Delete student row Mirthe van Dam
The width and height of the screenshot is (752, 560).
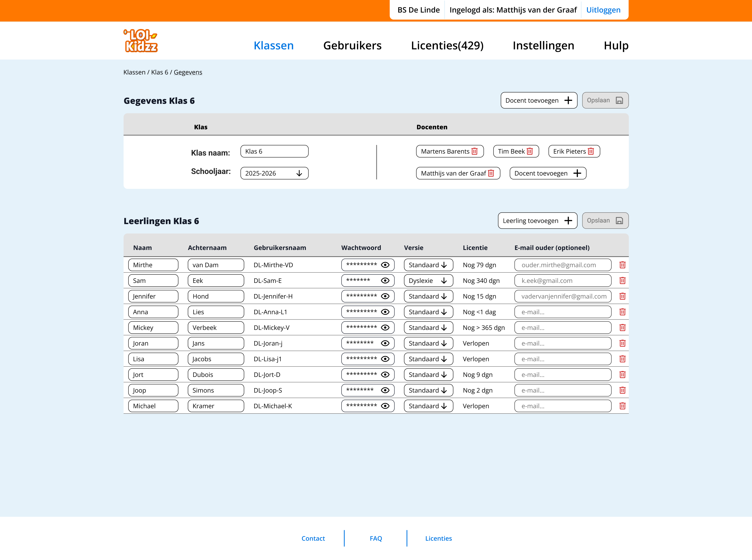pyautogui.click(x=622, y=265)
